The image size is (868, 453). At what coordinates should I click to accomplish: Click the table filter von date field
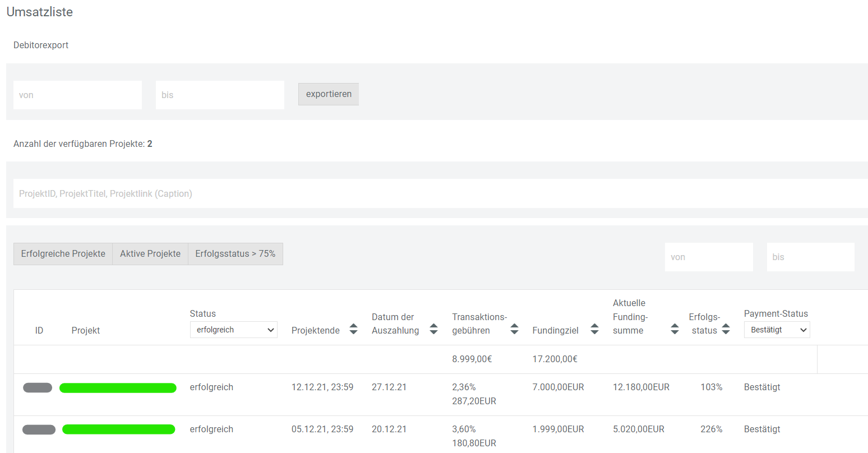(x=708, y=257)
